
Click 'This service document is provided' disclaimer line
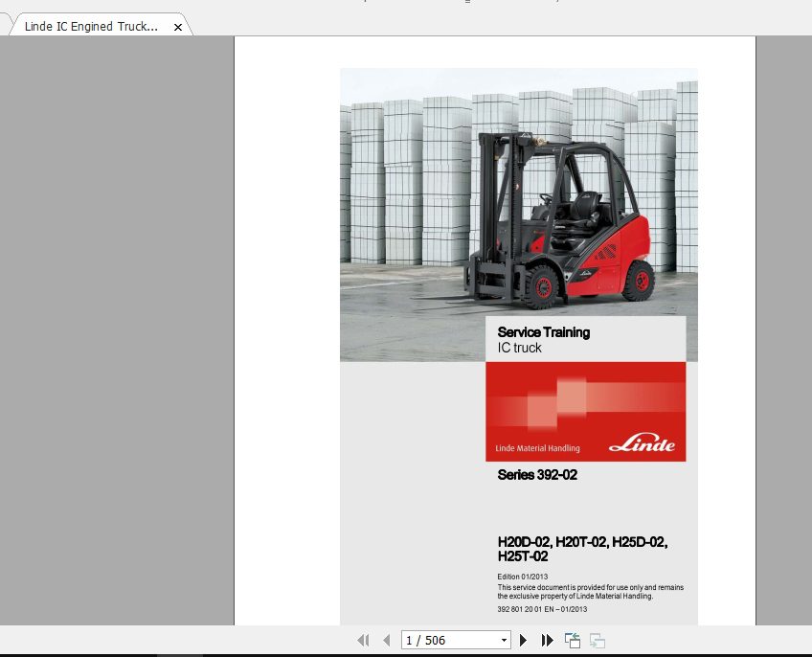tap(591, 588)
